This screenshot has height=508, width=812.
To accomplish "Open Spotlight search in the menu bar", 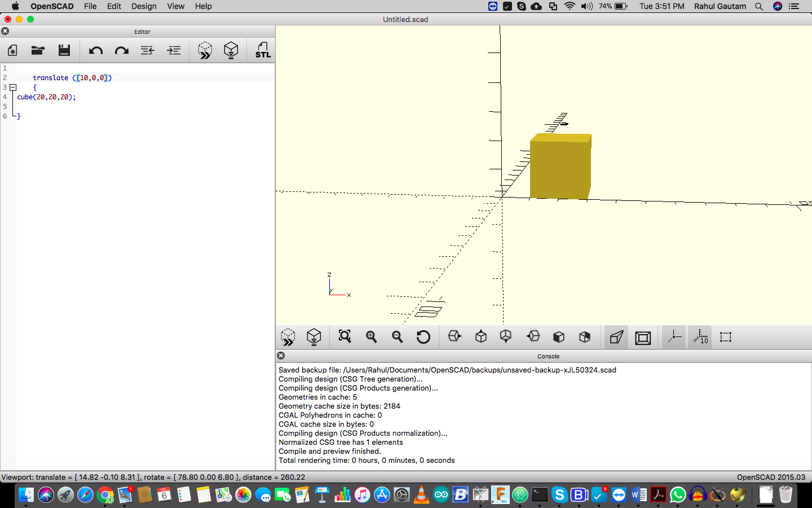I will tap(759, 6).
